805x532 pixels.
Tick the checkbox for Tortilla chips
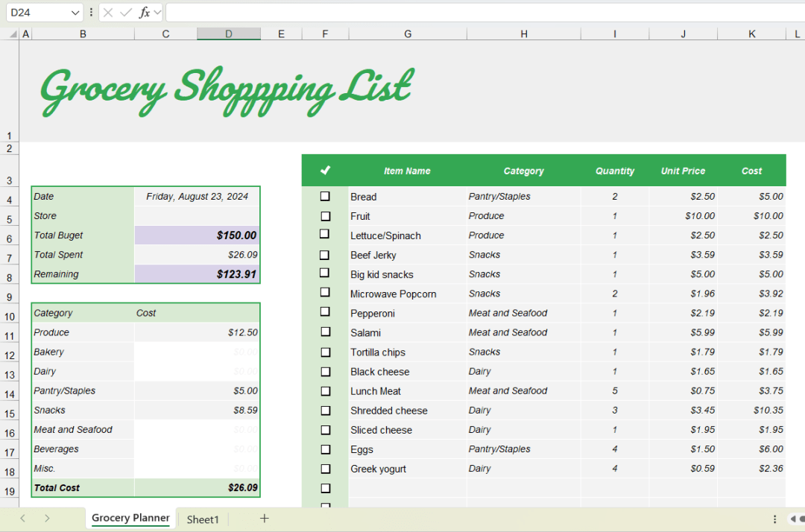325,352
